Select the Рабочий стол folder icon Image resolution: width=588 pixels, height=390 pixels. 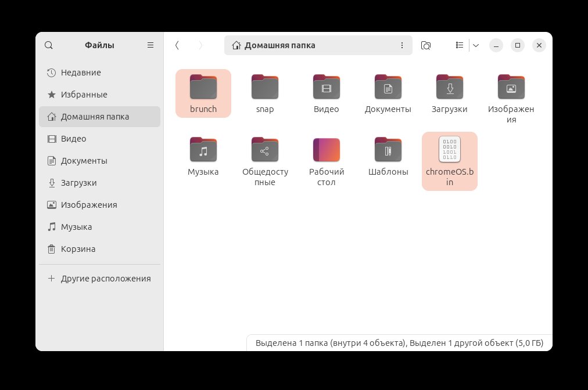(x=327, y=150)
